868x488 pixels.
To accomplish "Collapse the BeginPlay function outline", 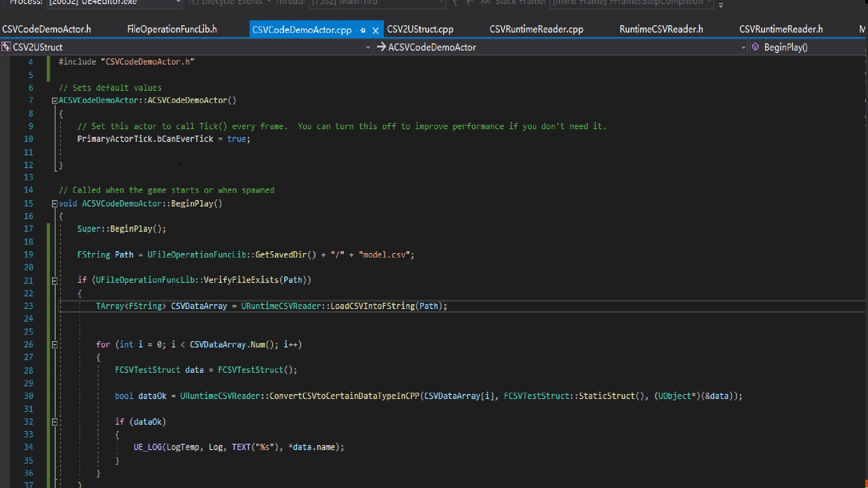I will (54, 204).
